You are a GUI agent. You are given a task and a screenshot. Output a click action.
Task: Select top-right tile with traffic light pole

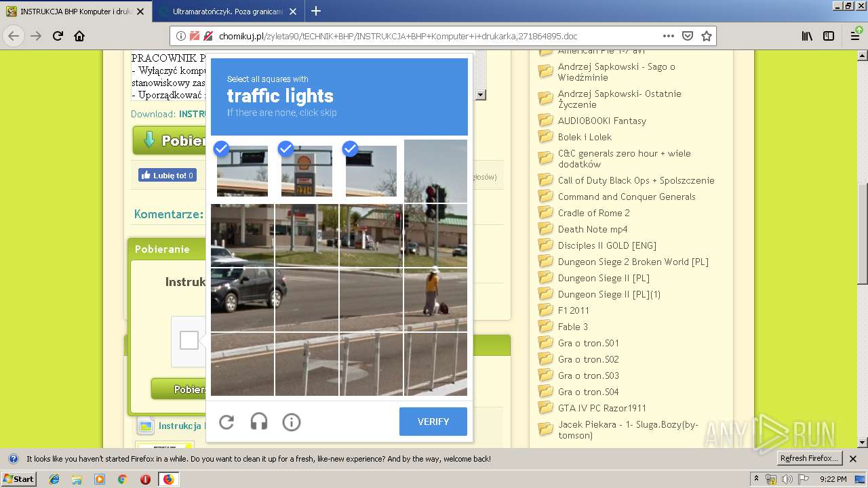(435, 171)
